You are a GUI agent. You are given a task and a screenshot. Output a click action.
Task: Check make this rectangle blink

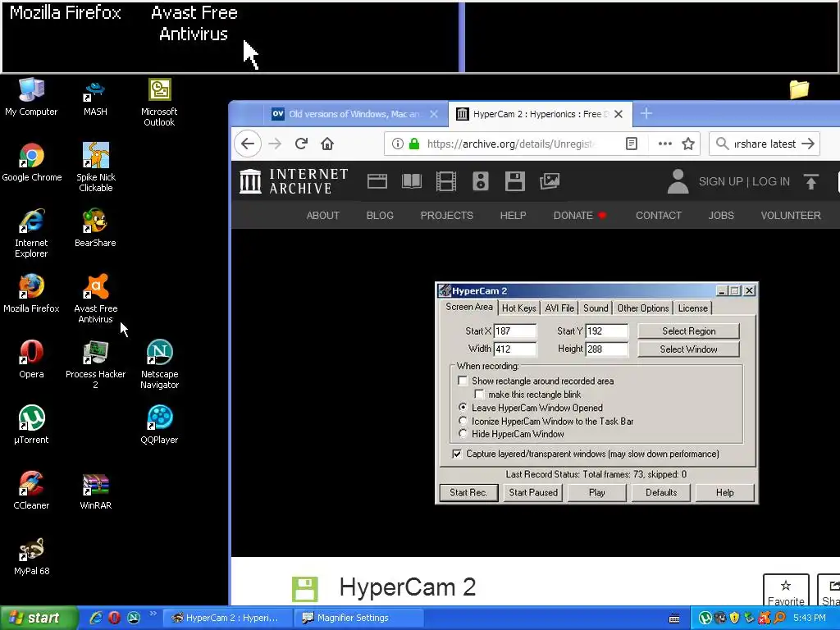point(479,395)
